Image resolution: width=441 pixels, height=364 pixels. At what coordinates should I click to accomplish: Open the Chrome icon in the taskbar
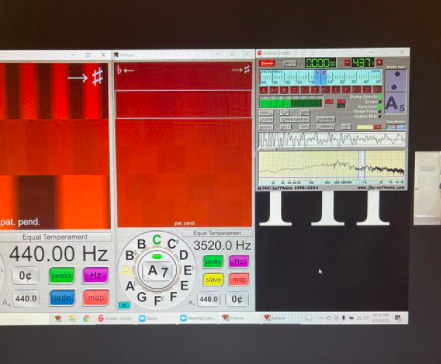point(87,318)
